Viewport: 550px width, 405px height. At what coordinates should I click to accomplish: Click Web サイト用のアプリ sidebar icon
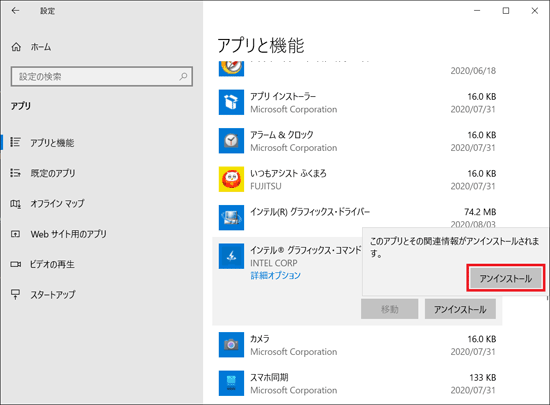tap(15, 234)
